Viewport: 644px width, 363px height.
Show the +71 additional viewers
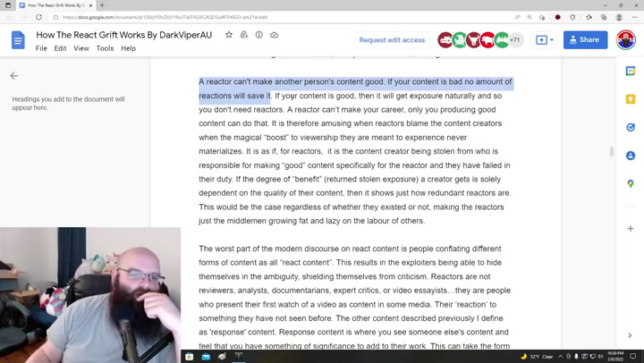[515, 40]
